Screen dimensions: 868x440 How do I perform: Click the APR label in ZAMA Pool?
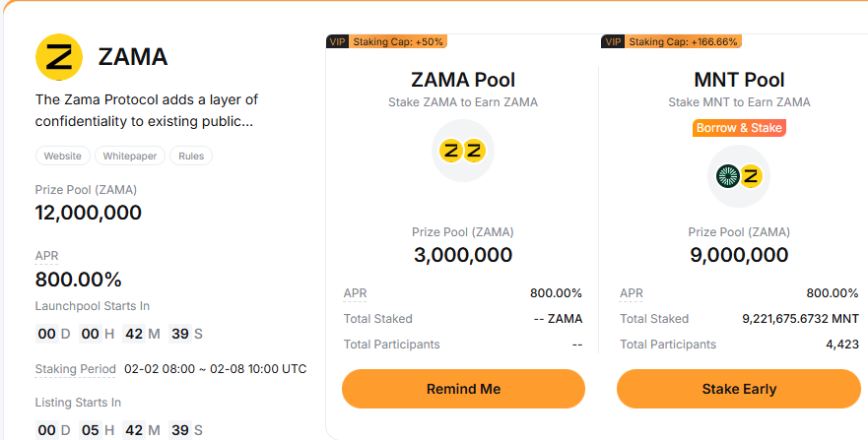[356, 293]
